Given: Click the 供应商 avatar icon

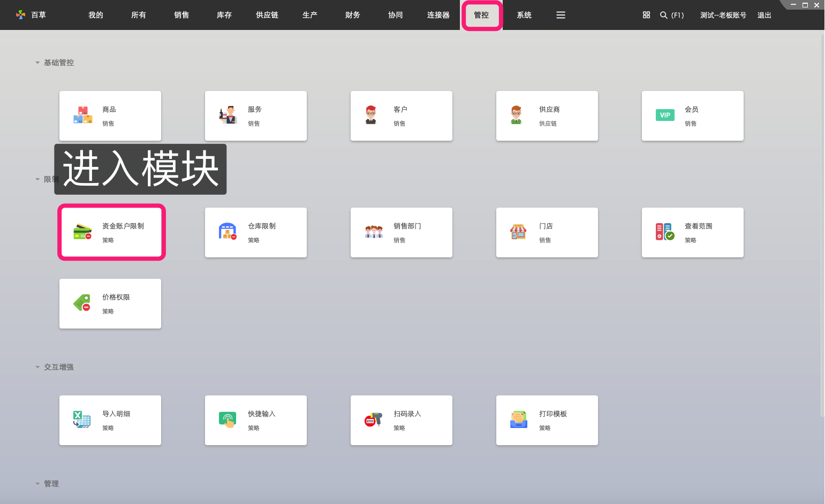Looking at the screenshot, I should (x=516, y=115).
